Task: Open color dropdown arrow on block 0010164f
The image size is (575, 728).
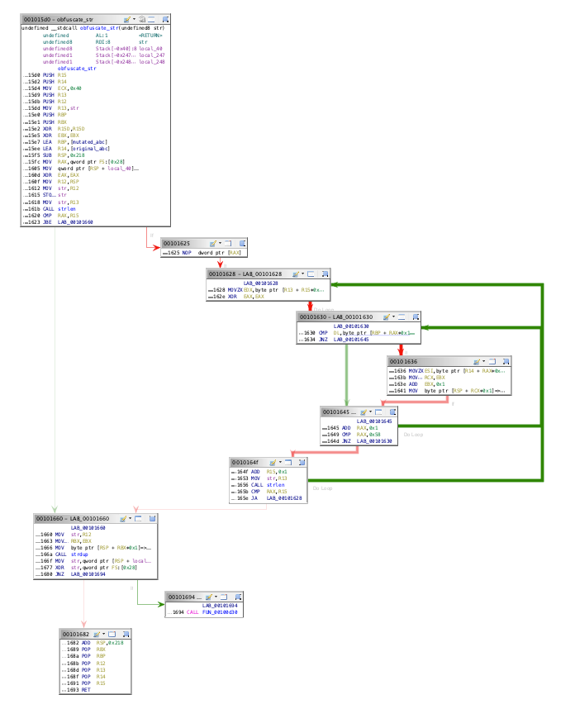Action: [x=280, y=462]
